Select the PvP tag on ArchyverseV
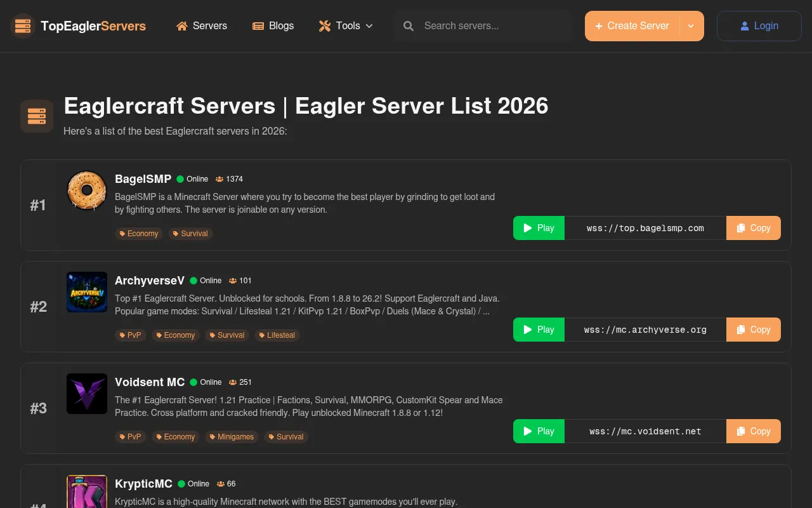This screenshot has width=812, height=508. pos(130,335)
